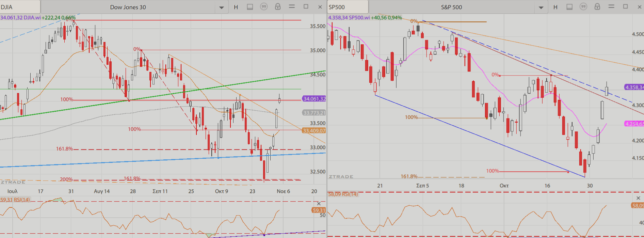Close the RSI indicator pane under the Dow Jones chart

(319, 204)
